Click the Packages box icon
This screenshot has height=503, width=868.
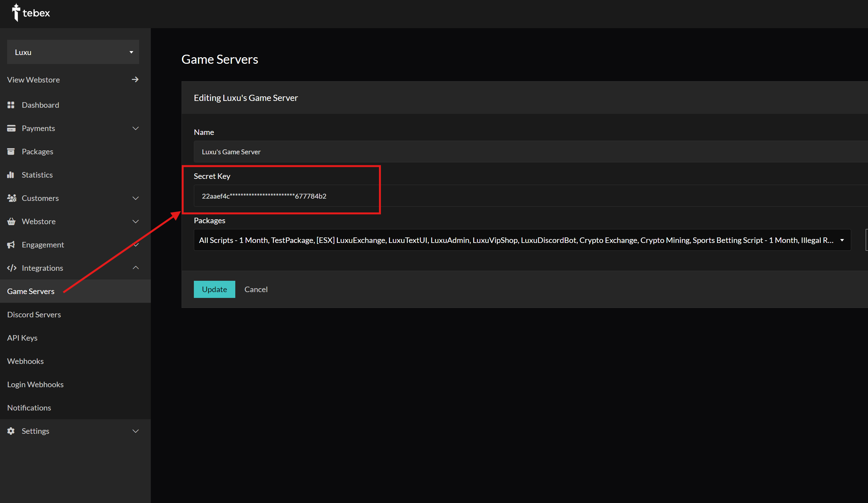click(11, 151)
